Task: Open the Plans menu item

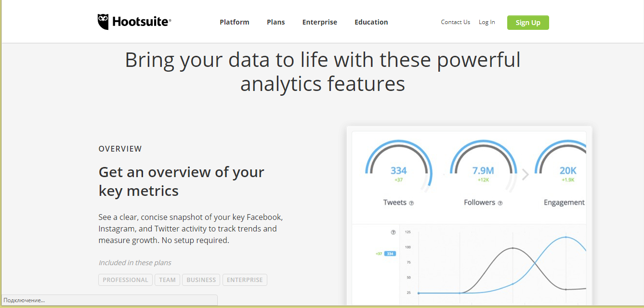Action: (x=276, y=22)
